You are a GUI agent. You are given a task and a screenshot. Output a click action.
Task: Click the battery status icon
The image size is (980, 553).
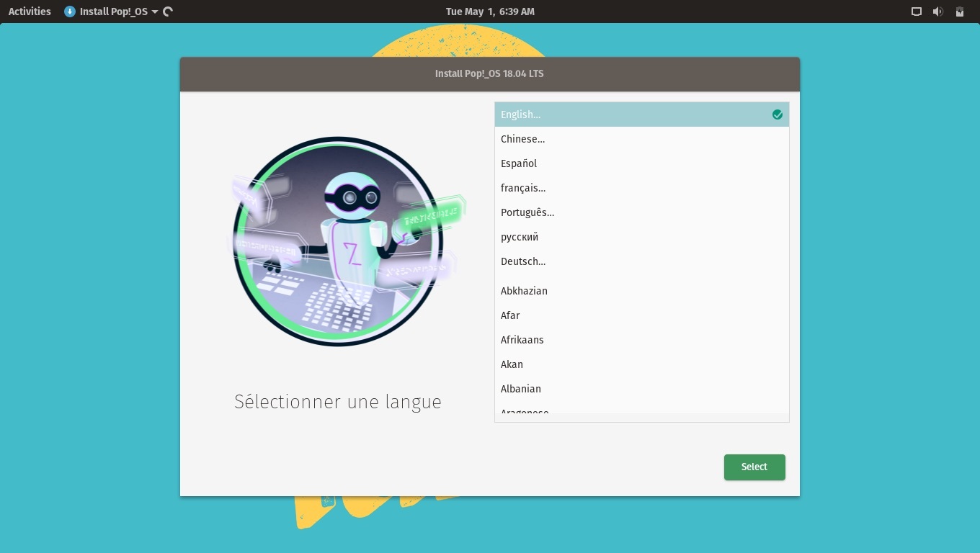click(960, 12)
